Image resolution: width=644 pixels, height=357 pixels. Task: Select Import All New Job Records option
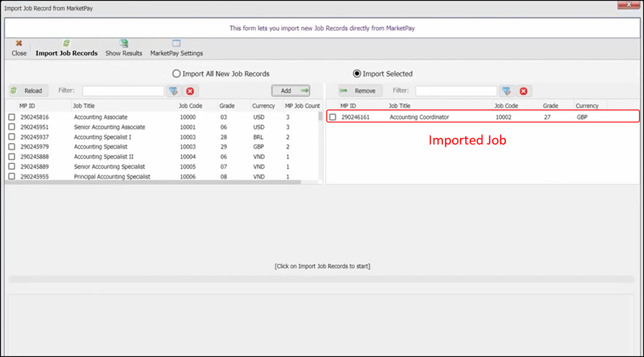pos(176,74)
